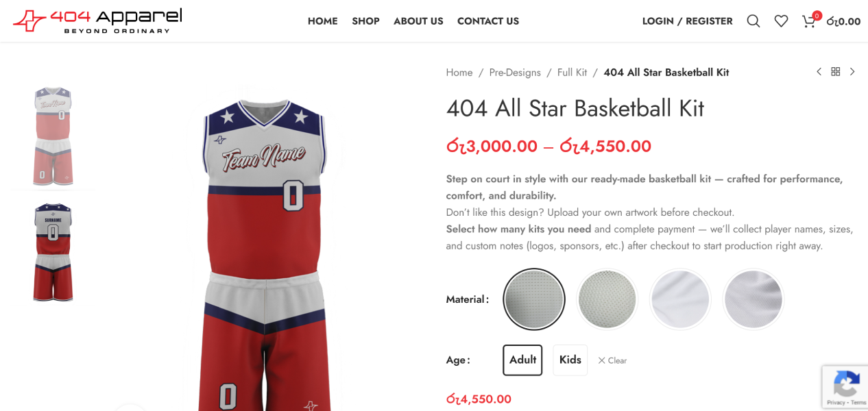
Task: Click the back-to-products grid icon
Action: click(x=835, y=72)
